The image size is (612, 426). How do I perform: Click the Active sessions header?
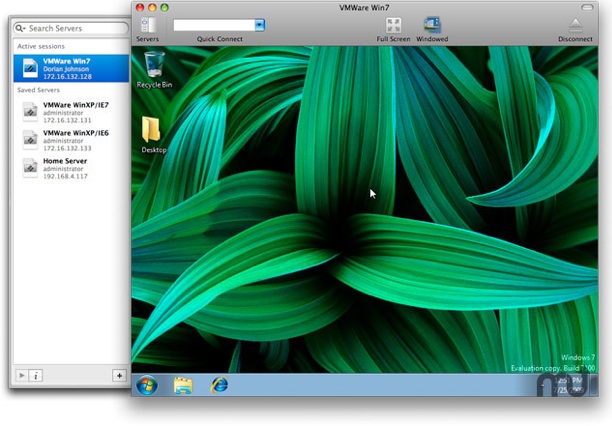coord(41,46)
